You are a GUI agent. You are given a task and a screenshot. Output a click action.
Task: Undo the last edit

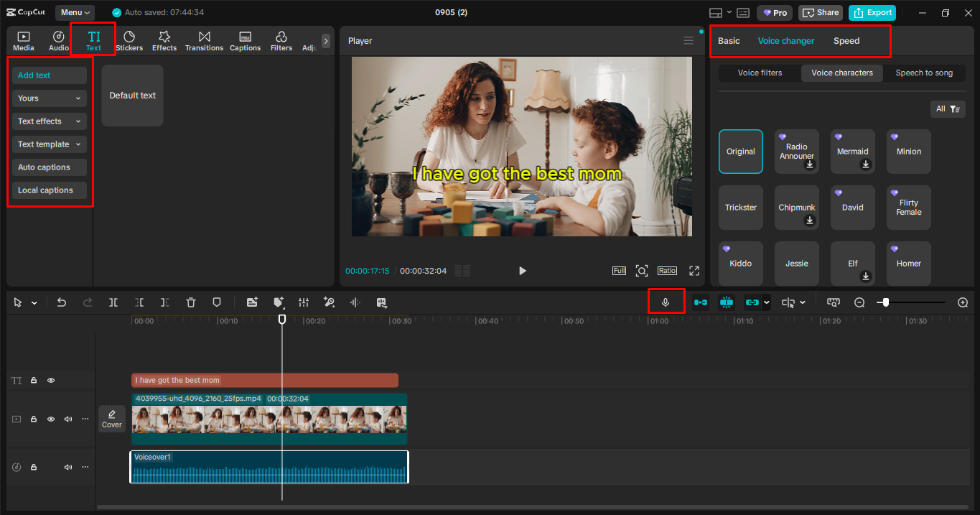tap(62, 302)
